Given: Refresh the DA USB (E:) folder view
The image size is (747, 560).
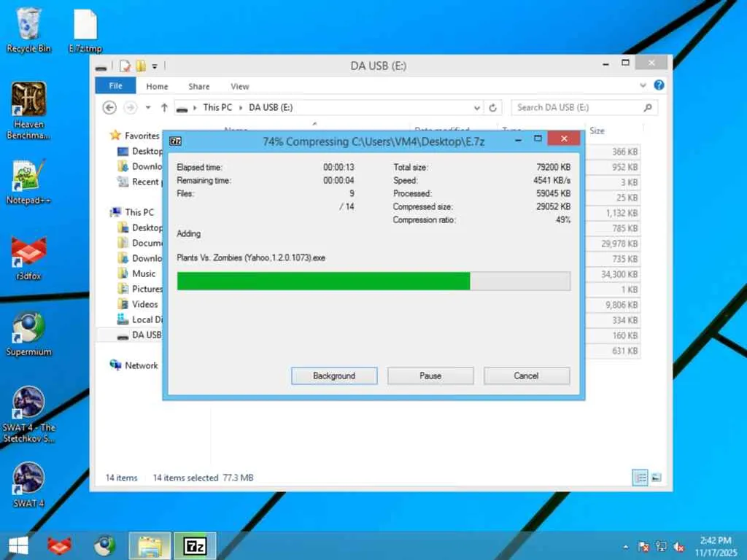Looking at the screenshot, I should pyautogui.click(x=493, y=108).
